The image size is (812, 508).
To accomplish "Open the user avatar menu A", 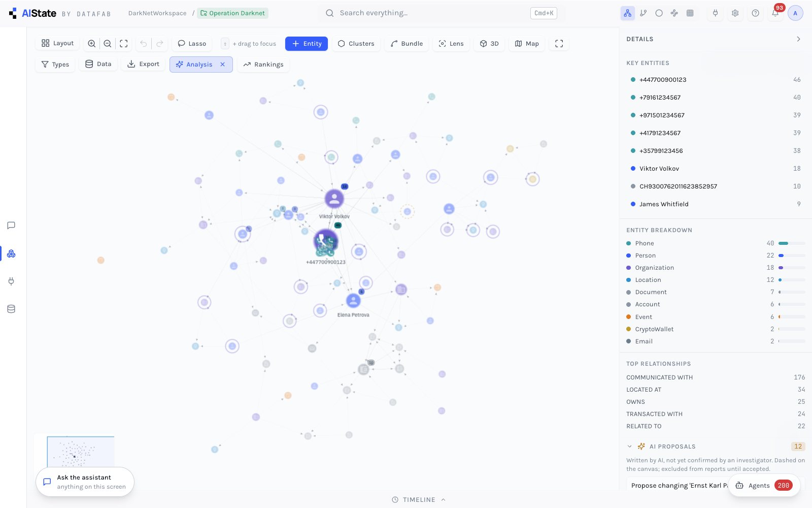I will click(795, 13).
